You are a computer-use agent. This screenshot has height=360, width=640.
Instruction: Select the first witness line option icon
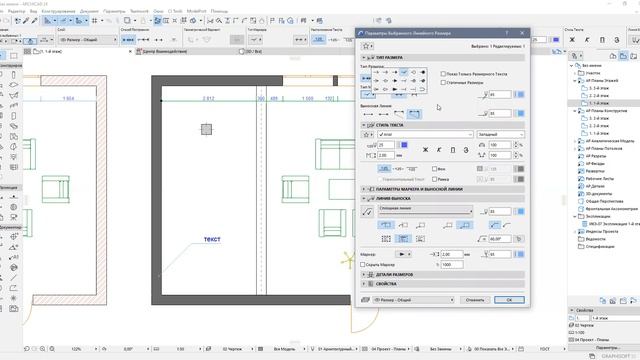click(368, 114)
